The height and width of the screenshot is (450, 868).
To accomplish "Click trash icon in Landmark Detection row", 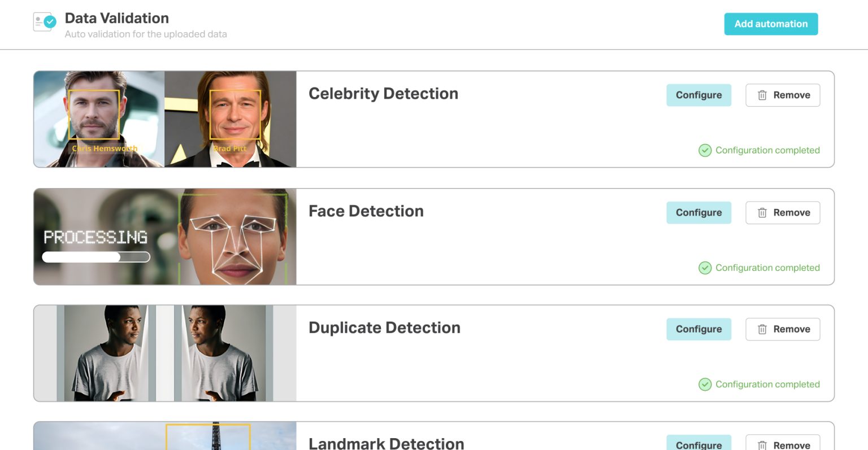I will (762, 445).
